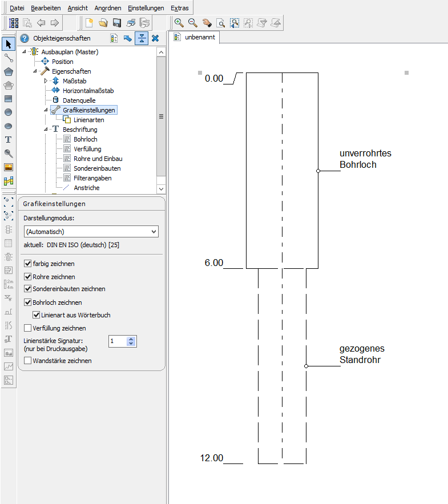
Task: Select 'Rohre und Einbau' tree item
Action: (98, 159)
